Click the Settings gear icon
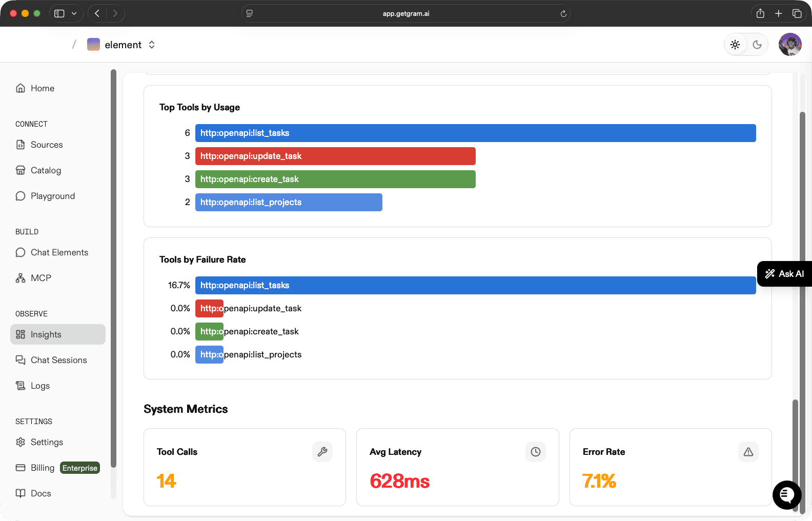The height and width of the screenshot is (521, 812). [x=21, y=442]
